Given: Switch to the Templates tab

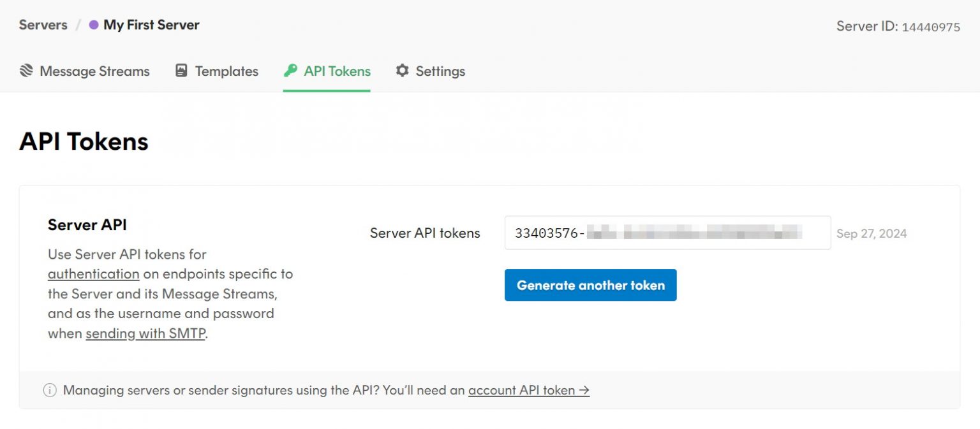Looking at the screenshot, I should (226, 71).
